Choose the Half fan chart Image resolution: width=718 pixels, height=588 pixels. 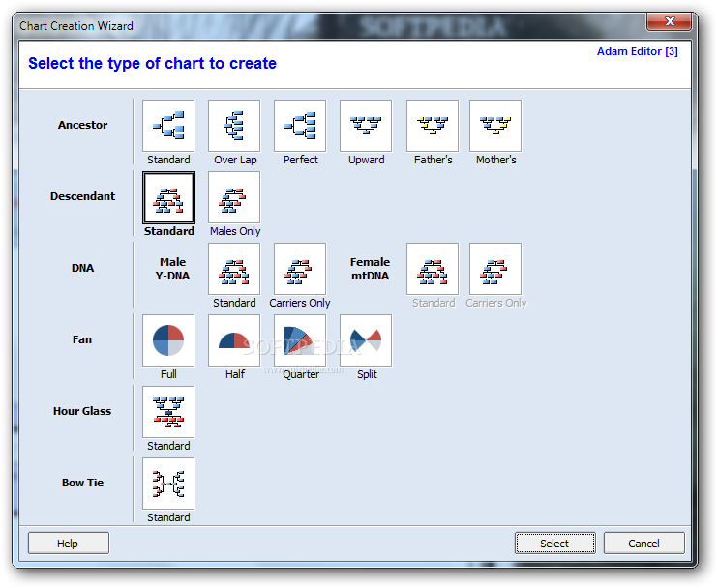click(x=234, y=340)
